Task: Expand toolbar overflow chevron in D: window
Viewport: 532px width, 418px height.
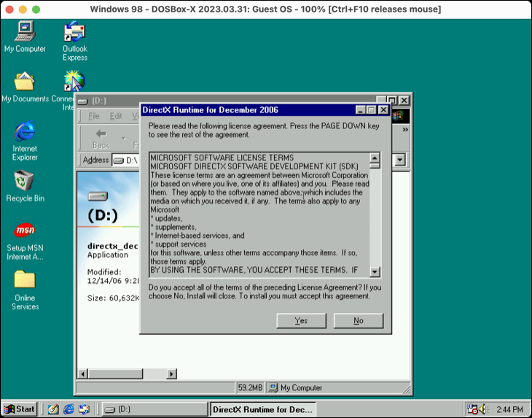Action: [405, 130]
